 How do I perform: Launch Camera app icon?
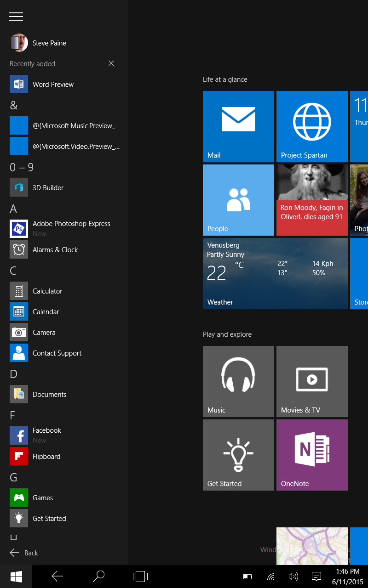point(19,332)
